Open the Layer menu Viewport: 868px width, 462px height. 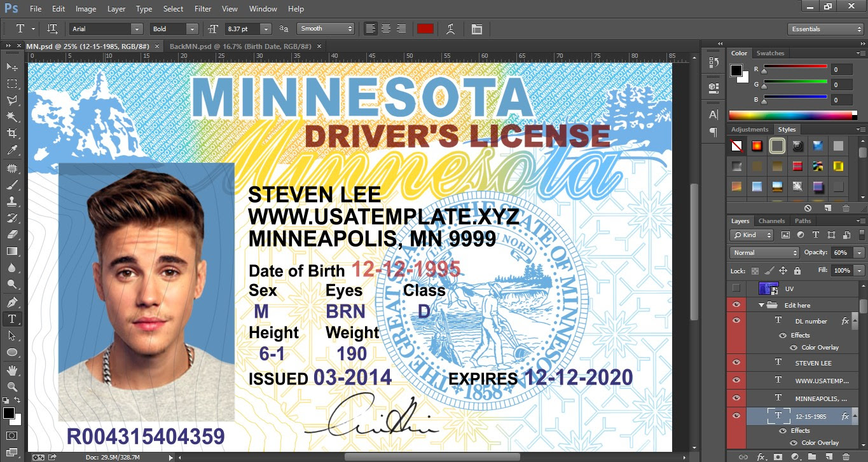[x=116, y=9]
